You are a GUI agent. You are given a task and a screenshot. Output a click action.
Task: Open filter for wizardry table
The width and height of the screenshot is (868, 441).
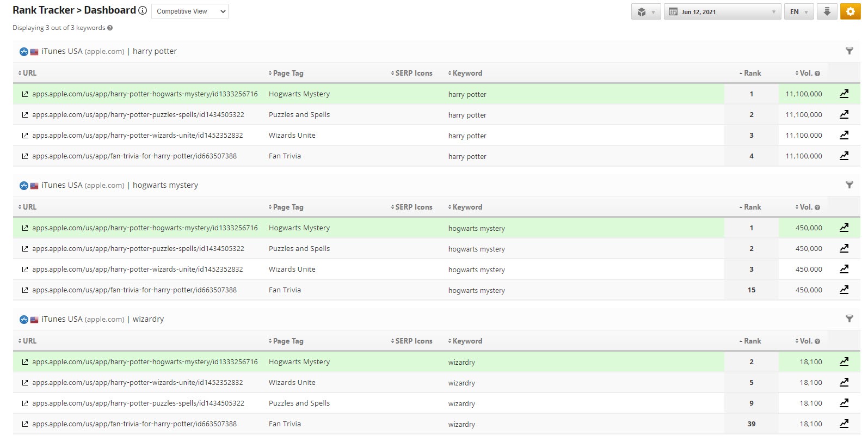pos(849,318)
